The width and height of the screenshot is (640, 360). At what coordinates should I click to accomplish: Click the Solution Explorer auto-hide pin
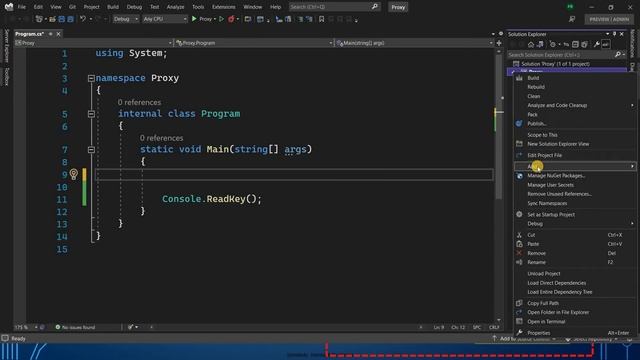point(614,34)
